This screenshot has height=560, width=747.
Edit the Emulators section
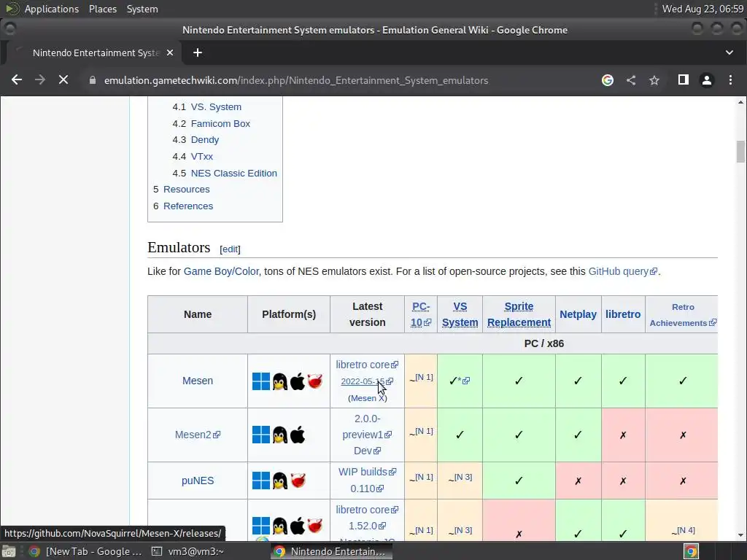click(x=230, y=249)
